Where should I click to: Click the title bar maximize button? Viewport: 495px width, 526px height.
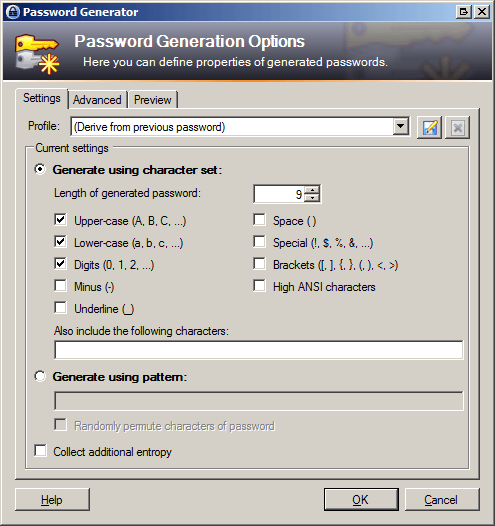tap(464, 12)
